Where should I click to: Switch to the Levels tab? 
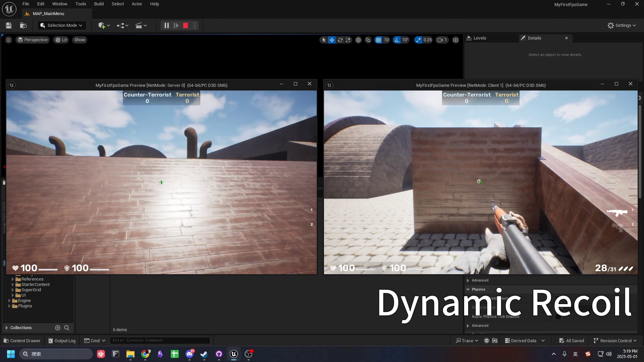tap(479, 38)
